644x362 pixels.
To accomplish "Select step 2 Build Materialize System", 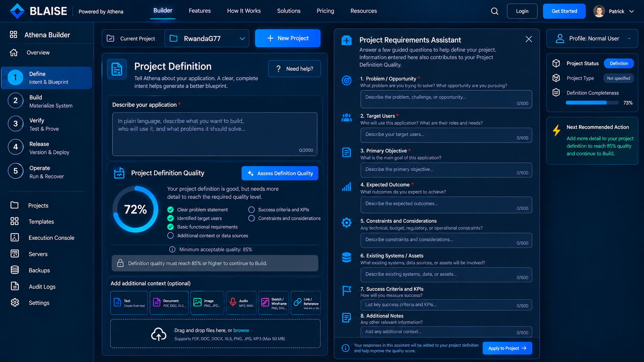I will point(47,101).
